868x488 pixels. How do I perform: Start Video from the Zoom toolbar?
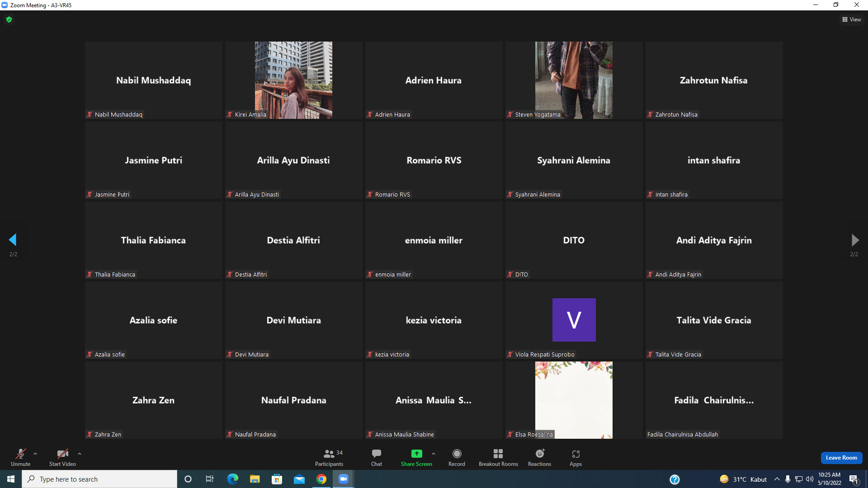coord(62,457)
